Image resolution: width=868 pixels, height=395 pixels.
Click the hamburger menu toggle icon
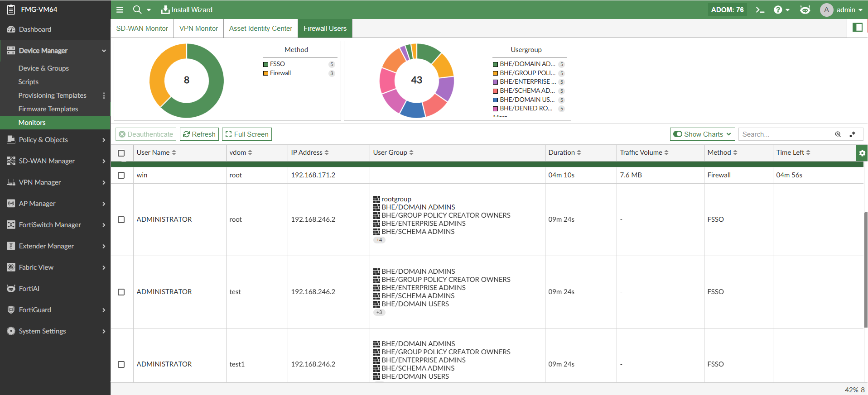tap(120, 10)
